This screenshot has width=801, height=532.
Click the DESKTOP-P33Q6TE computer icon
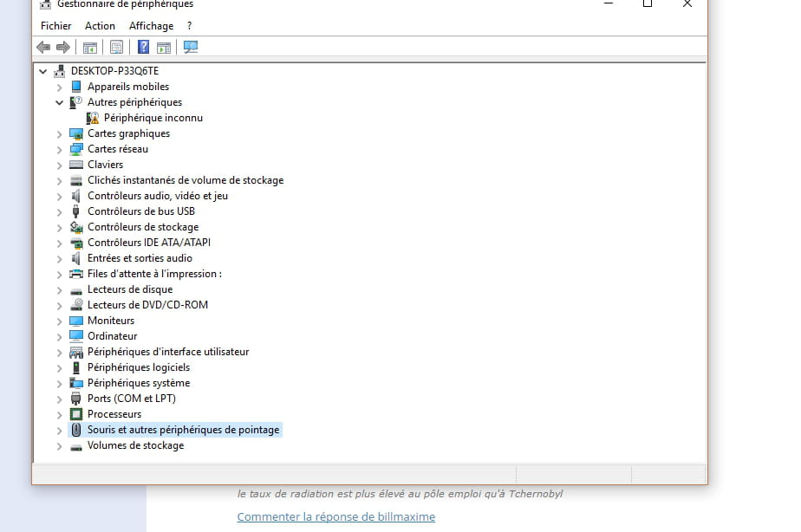pos(60,71)
